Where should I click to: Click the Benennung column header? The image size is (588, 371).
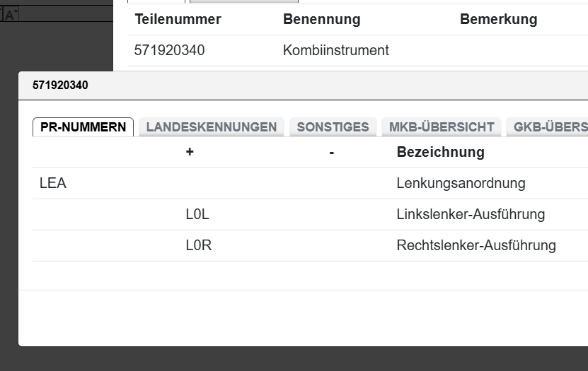[x=321, y=20]
